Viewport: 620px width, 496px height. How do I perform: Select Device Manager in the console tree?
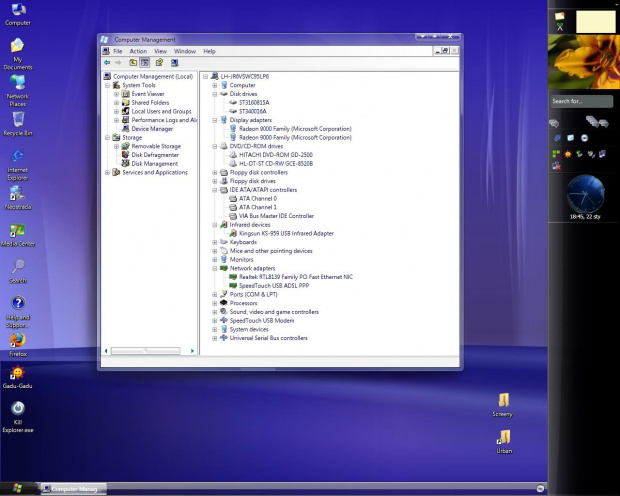click(x=152, y=129)
